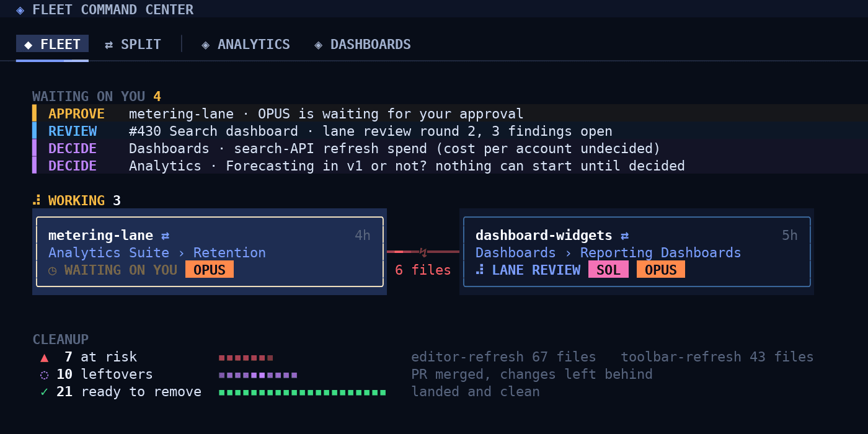
Task: Click the '6 files' conflict label
Action: point(423,270)
